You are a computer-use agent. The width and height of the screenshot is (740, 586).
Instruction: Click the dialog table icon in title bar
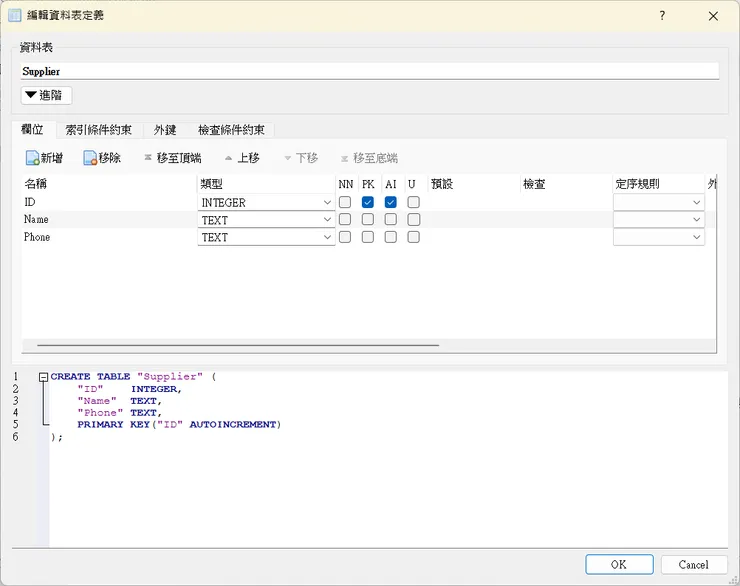coord(15,16)
